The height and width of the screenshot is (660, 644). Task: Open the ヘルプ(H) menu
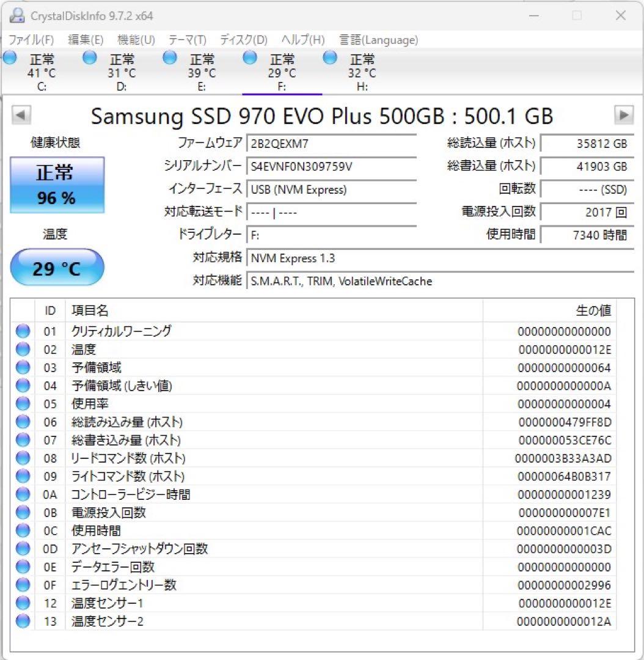[303, 40]
